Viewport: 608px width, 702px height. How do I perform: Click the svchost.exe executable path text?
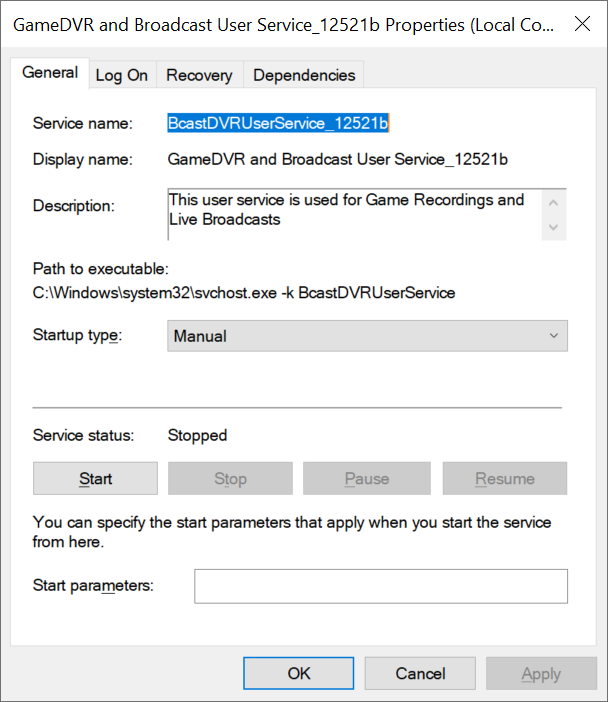244,293
